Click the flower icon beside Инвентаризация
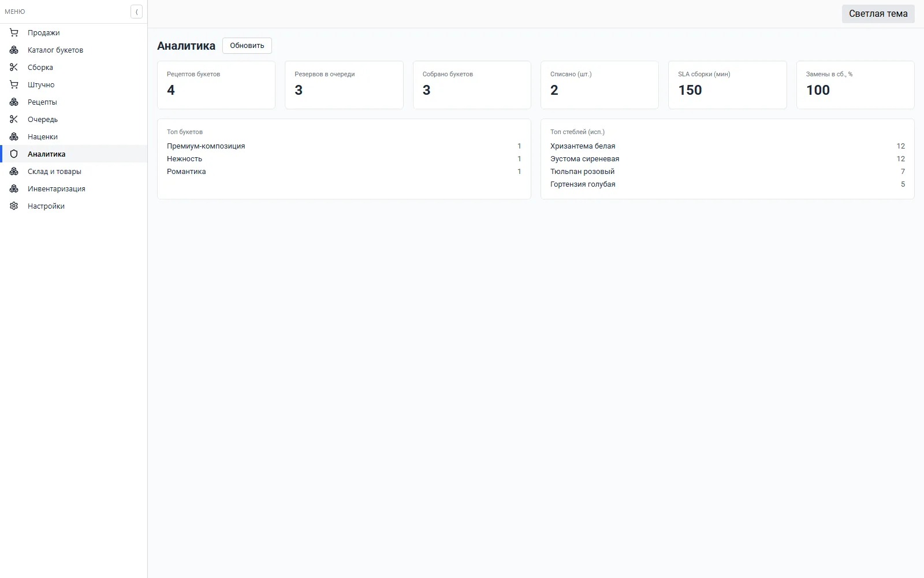Image resolution: width=924 pixels, height=578 pixels. click(14, 188)
